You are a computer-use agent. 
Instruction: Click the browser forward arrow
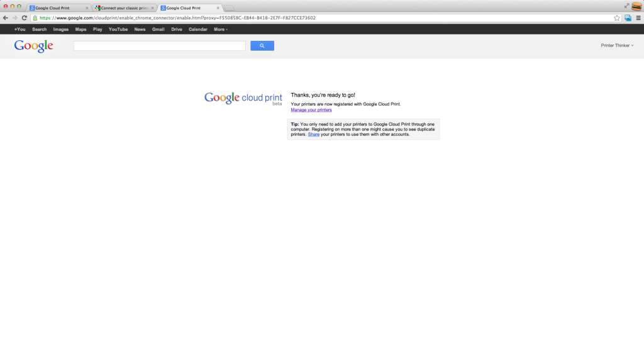(x=15, y=18)
